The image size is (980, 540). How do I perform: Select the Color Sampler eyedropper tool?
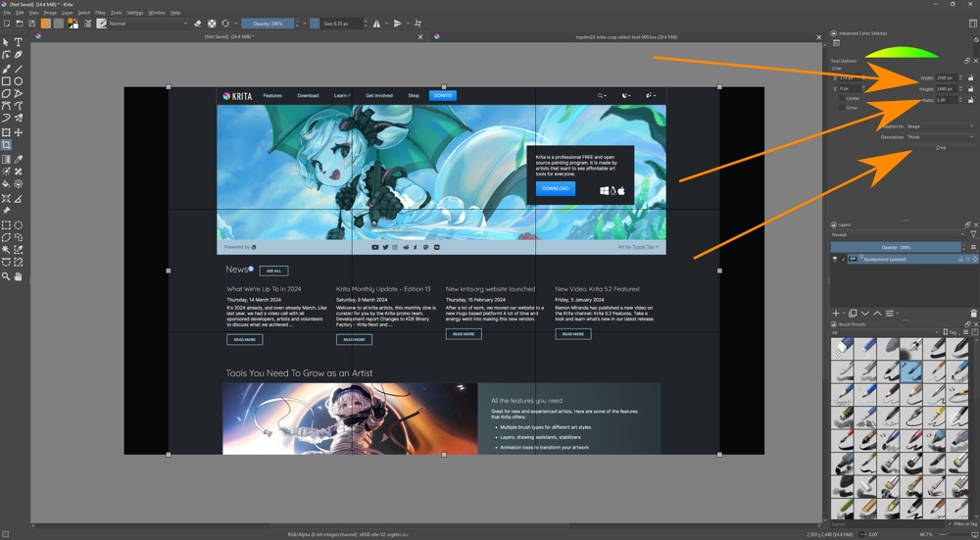(18, 160)
